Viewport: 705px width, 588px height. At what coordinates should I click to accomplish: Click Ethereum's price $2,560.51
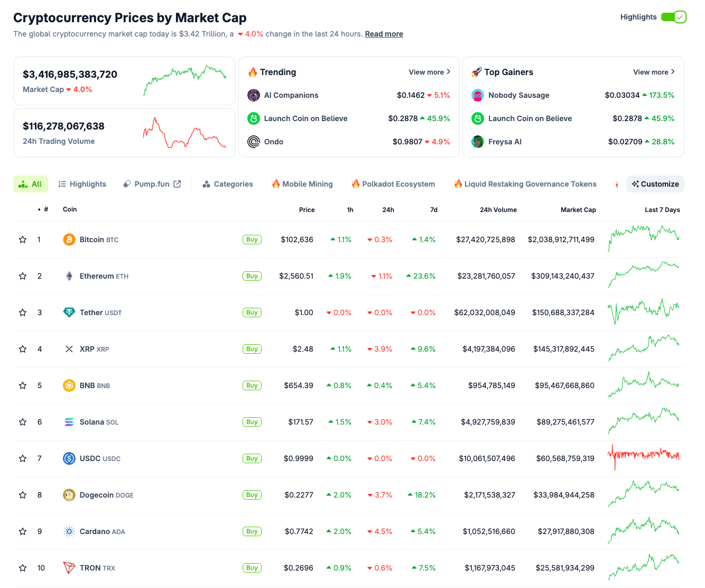(x=296, y=276)
